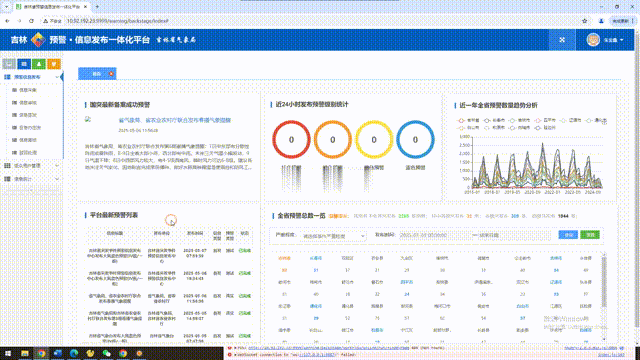
Task: Click the green reset button beside the query button
Action: [590, 235]
